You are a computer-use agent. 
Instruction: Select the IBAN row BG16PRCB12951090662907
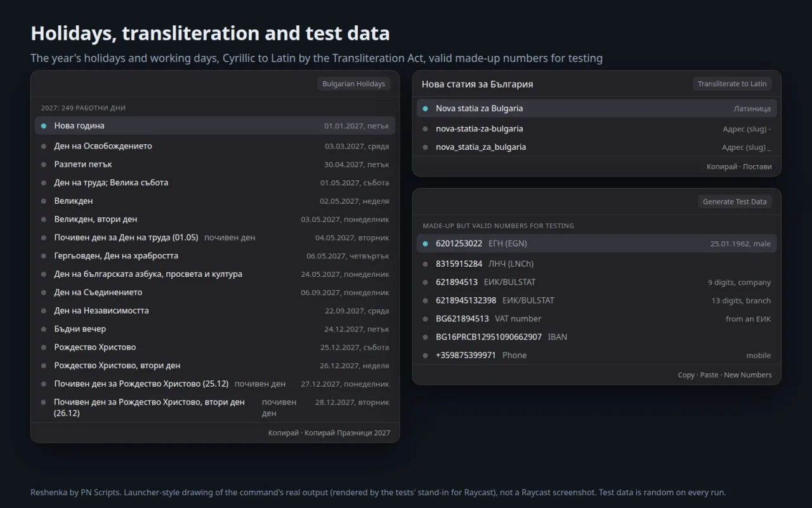(597, 337)
